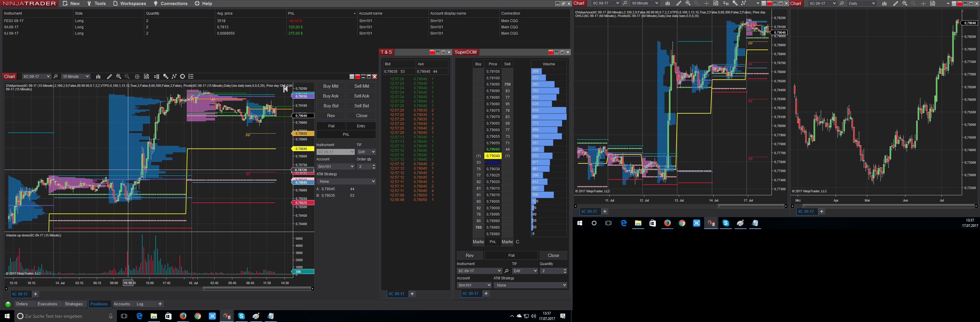This screenshot has height=322, width=980.
Task: Open SuperDOM Instrument 6C 09-17 dropdown
Action: [x=479, y=271]
